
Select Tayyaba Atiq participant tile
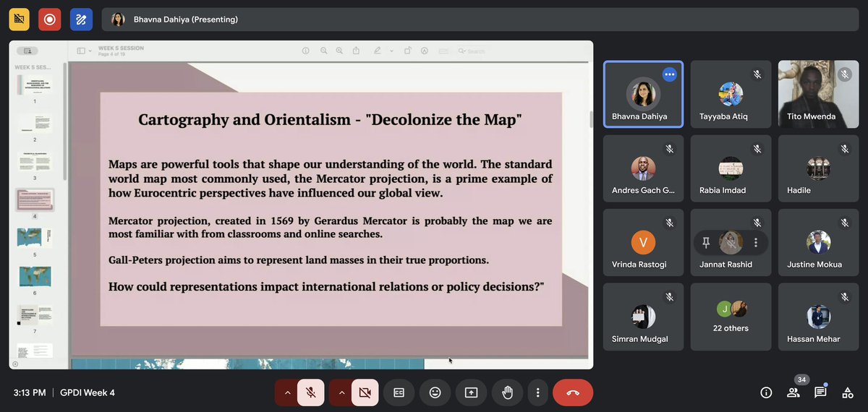click(731, 94)
